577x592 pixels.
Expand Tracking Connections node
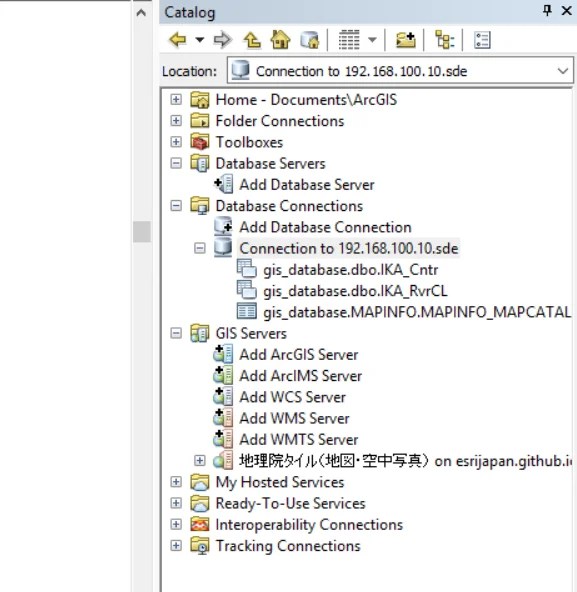tap(176, 546)
